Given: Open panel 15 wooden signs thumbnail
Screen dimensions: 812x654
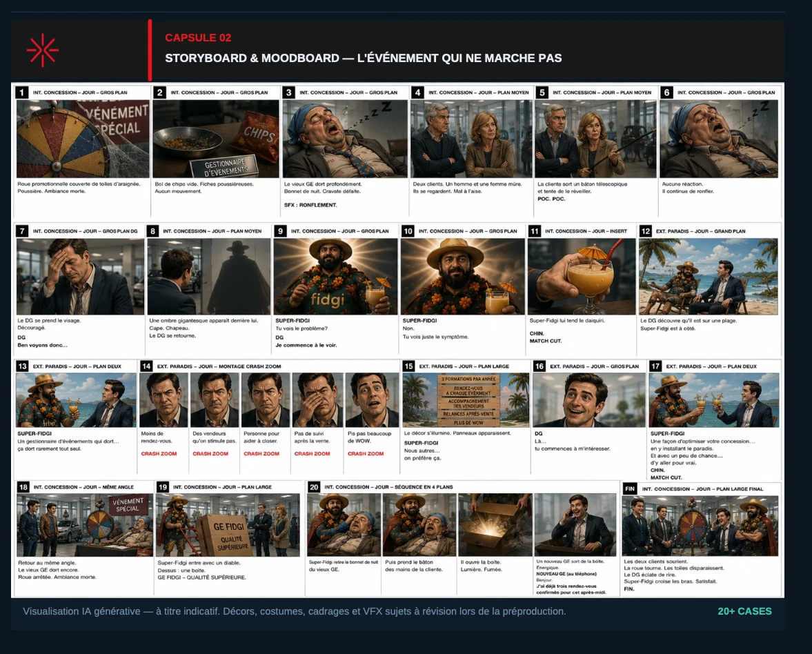Looking at the screenshot, I should tap(466, 399).
